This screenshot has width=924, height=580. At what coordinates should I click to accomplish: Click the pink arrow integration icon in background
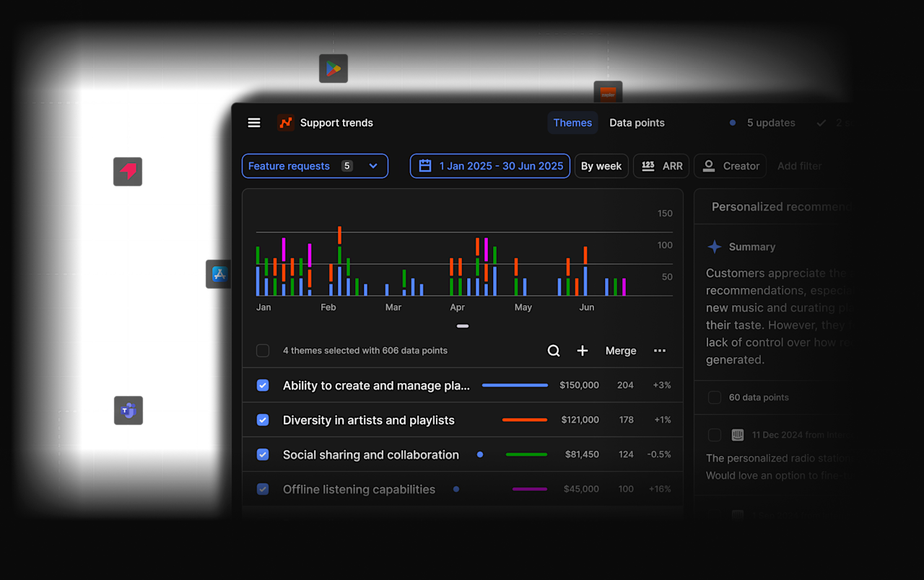[x=128, y=172]
